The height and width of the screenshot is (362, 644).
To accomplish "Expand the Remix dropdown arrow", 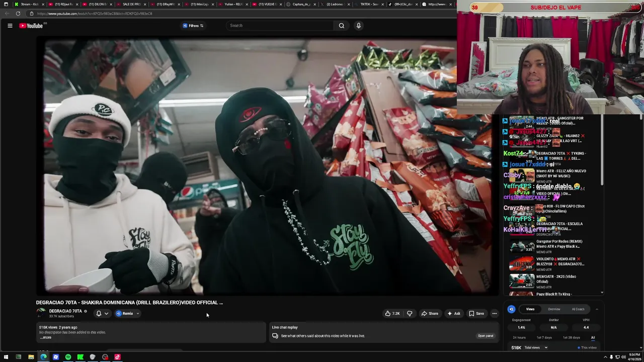I will click(x=137, y=314).
